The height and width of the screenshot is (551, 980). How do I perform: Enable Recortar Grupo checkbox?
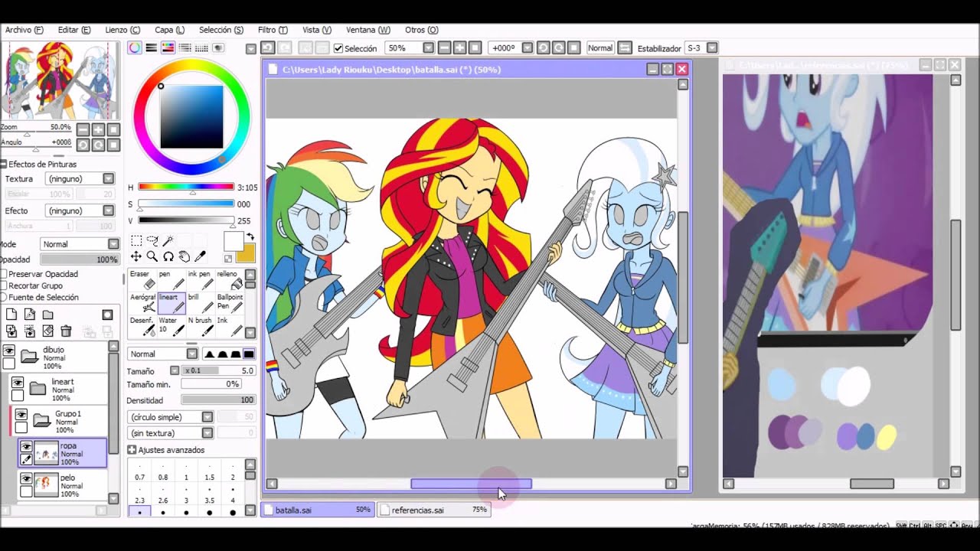coord(4,285)
